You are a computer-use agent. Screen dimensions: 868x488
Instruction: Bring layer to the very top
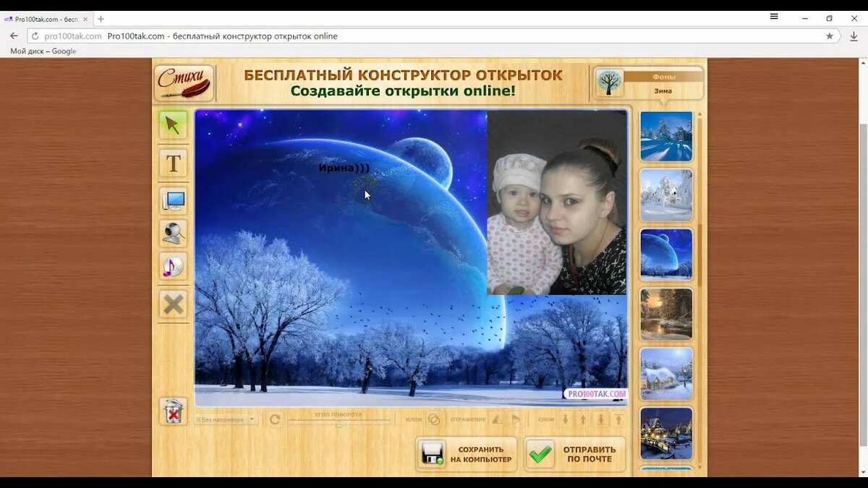click(618, 419)
